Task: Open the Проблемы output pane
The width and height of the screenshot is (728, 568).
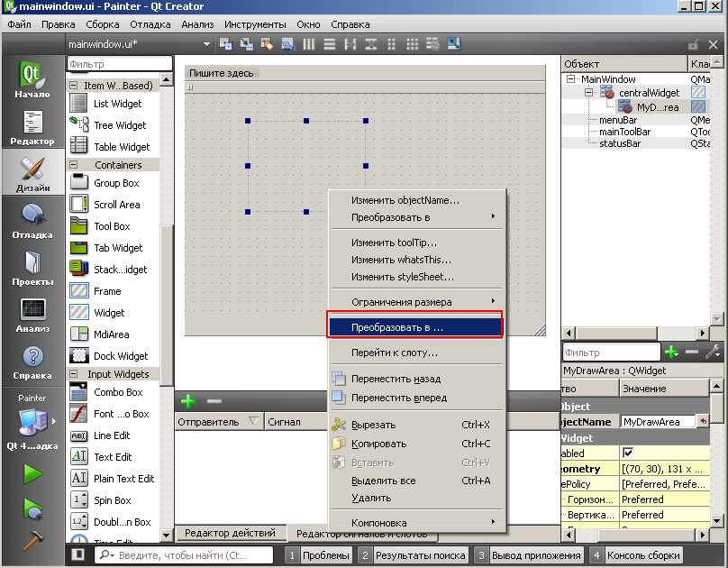Action: [x=318, y=555]
